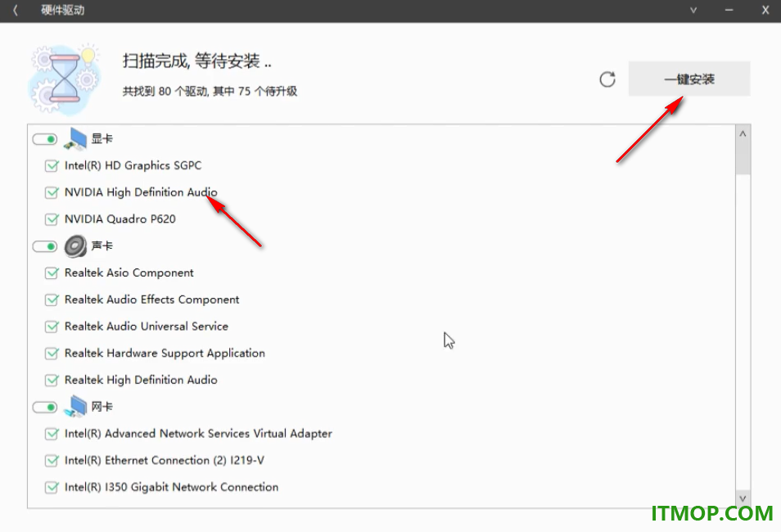Click the scroll up arrow of driver list
Image resolution: width=781 pixels, height=532 pixels.
tap(743, 134)
